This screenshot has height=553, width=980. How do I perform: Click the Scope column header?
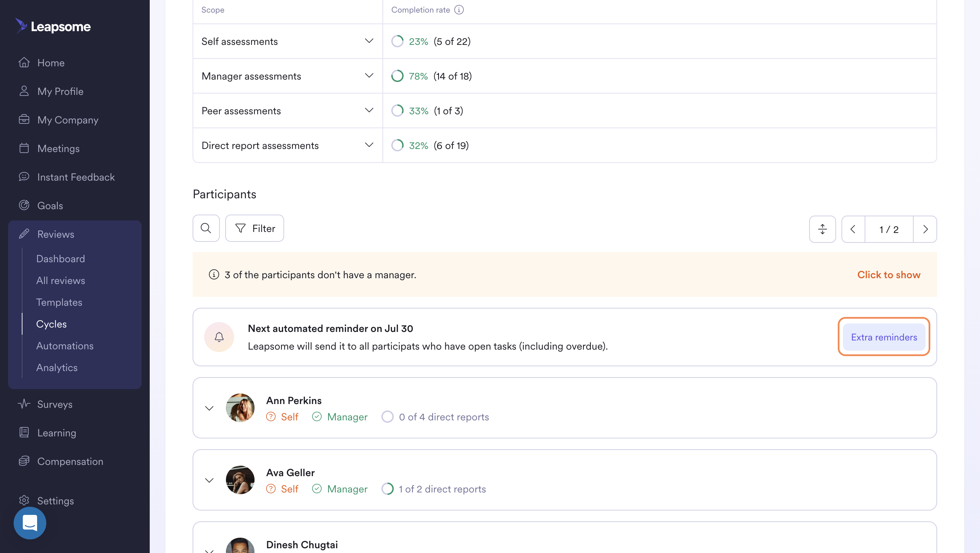pyautogui.click(x=213, y=10)
